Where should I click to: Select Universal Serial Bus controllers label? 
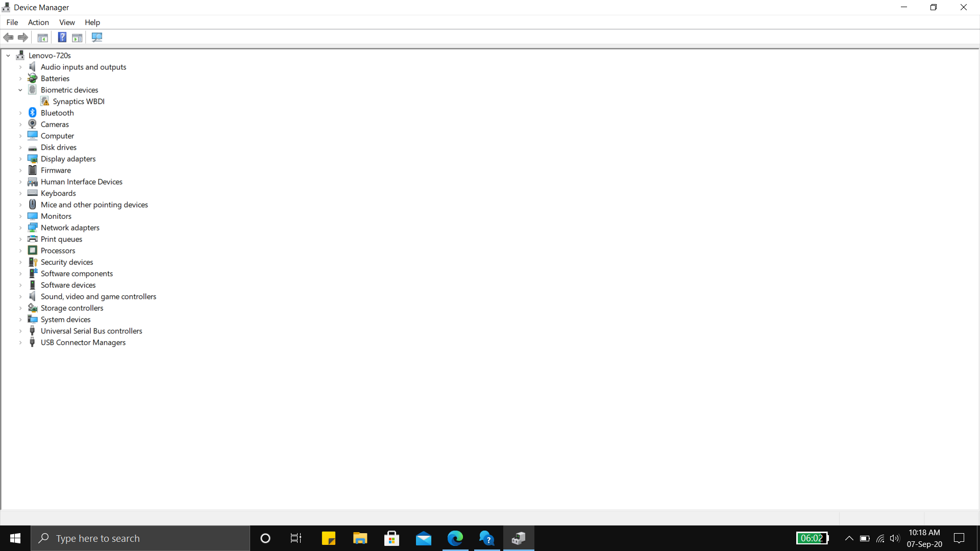click(91, 331)
